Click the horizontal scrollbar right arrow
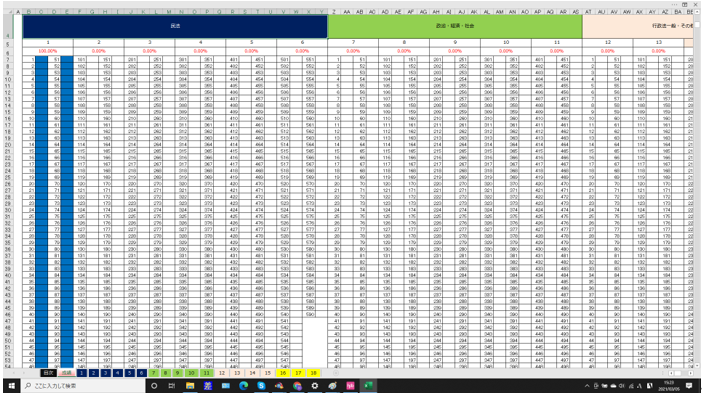This screenshot has height=395, width=702. tap(690, 373)
